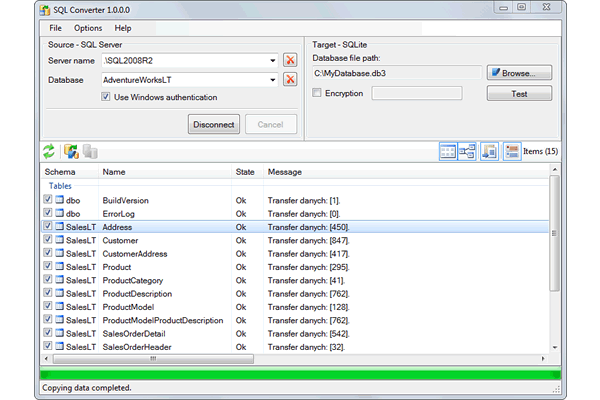Click the Encryption password field
This screenshot has width=600, height=400.
(417, 93)
